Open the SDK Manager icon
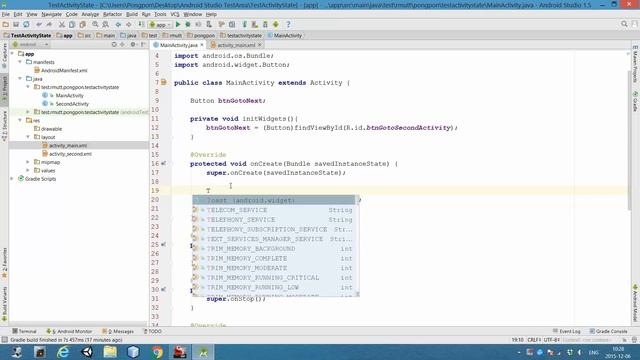 coord(265,24)
